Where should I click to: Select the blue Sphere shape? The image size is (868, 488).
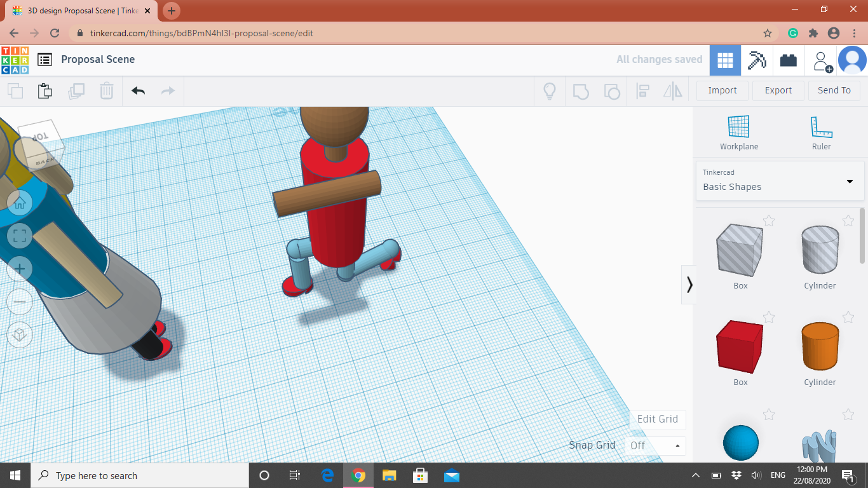[x=741, y=443]
